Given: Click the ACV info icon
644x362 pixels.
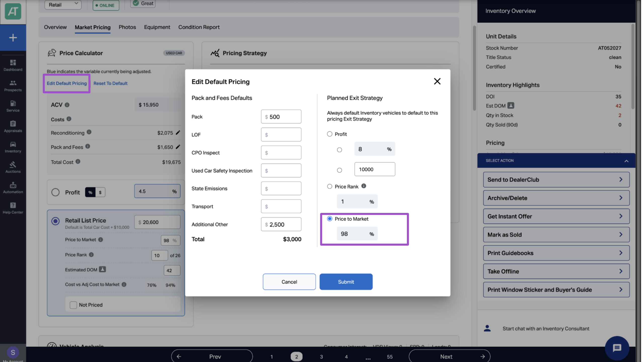Looking at the screenshot, I should point(67,105).
